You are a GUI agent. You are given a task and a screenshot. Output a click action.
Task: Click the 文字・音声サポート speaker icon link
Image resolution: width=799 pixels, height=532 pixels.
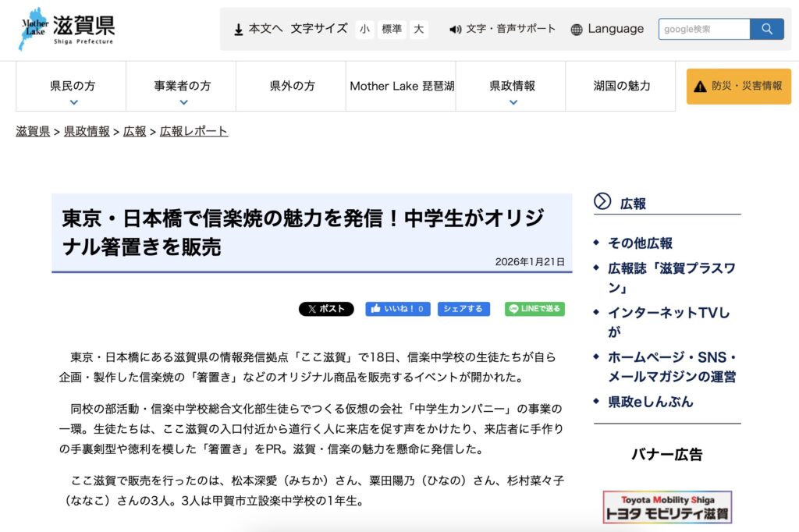pos(502,29)
